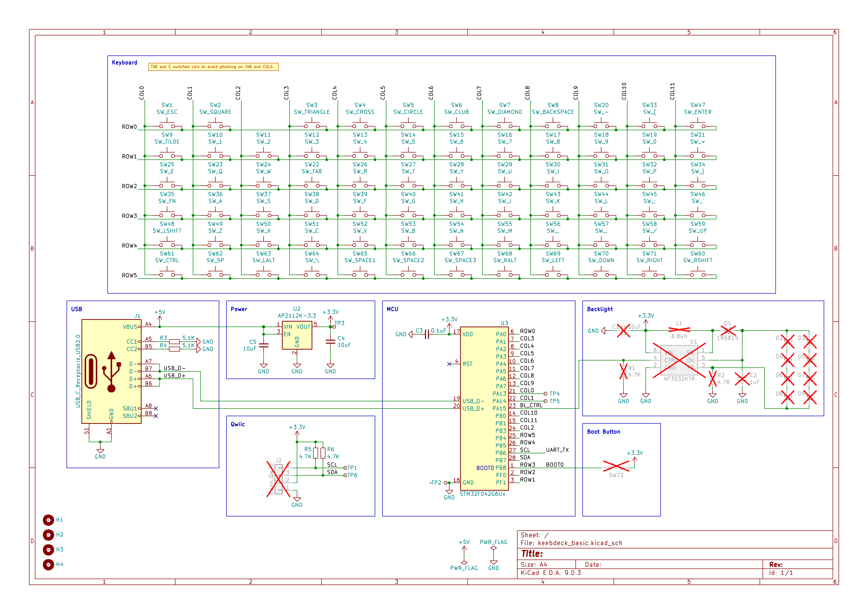Select the Backlight section title label
Viewport: 868px width, 614px height.
point(600,309)
